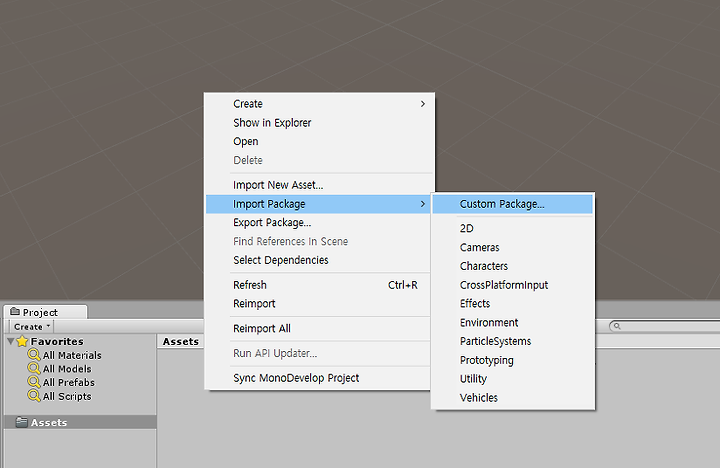This screenshot has height=468, width=720.
Task: Select Custom Package... in submenu
Action: coord(512,204)
